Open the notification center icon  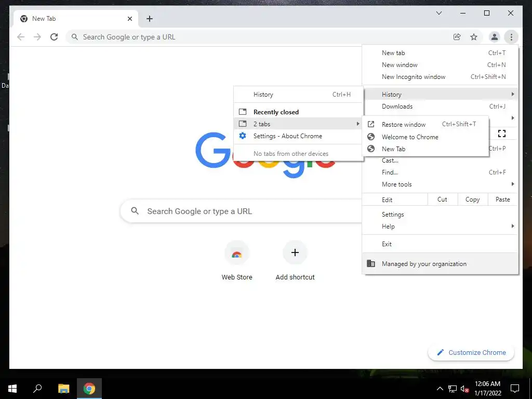[515, 389]
